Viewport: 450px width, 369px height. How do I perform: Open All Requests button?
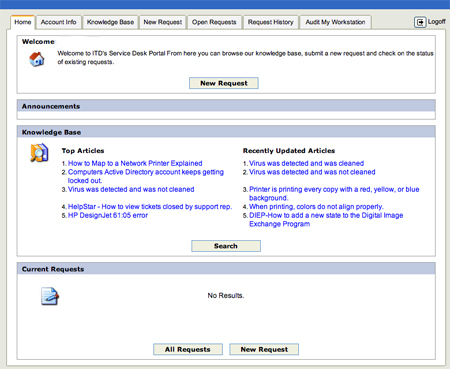coord(188,349)
